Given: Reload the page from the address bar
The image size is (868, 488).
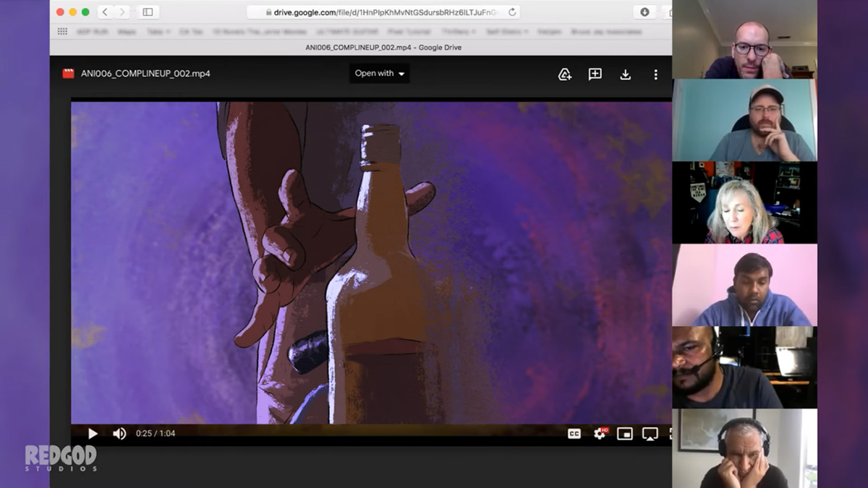Looking at the screenshot, I should pos(512,12).
